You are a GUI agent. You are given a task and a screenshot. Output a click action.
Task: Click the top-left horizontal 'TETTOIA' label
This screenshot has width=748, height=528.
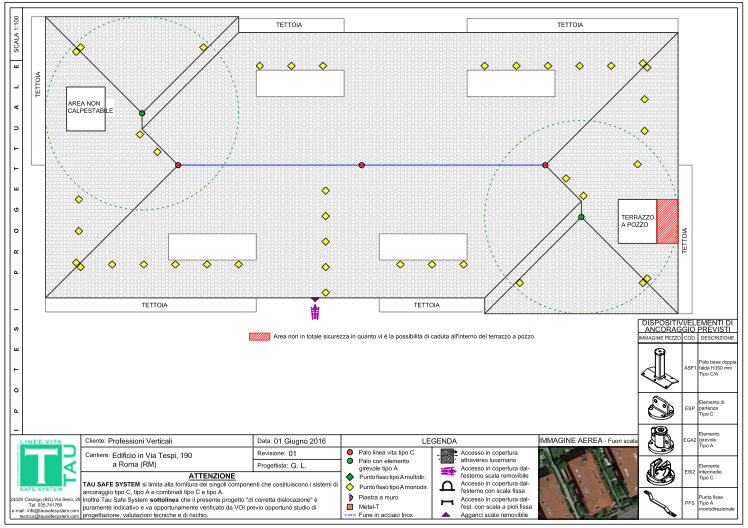(289, 25)
